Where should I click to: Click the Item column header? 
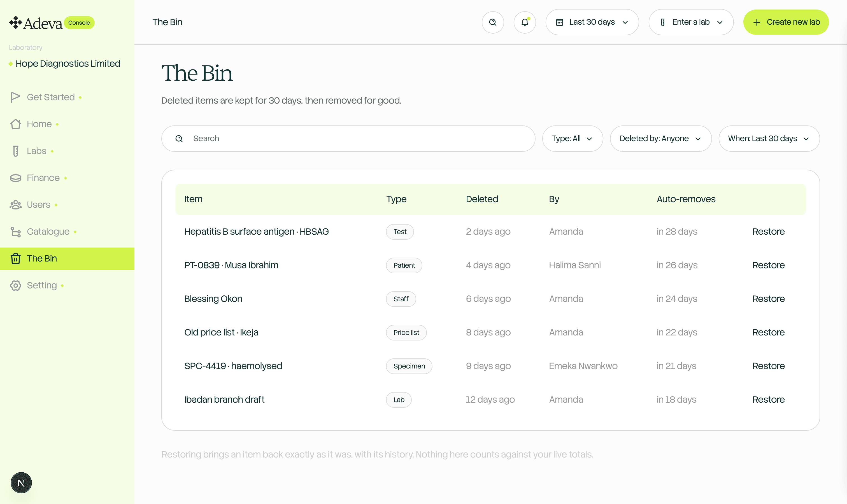[193, 199]
